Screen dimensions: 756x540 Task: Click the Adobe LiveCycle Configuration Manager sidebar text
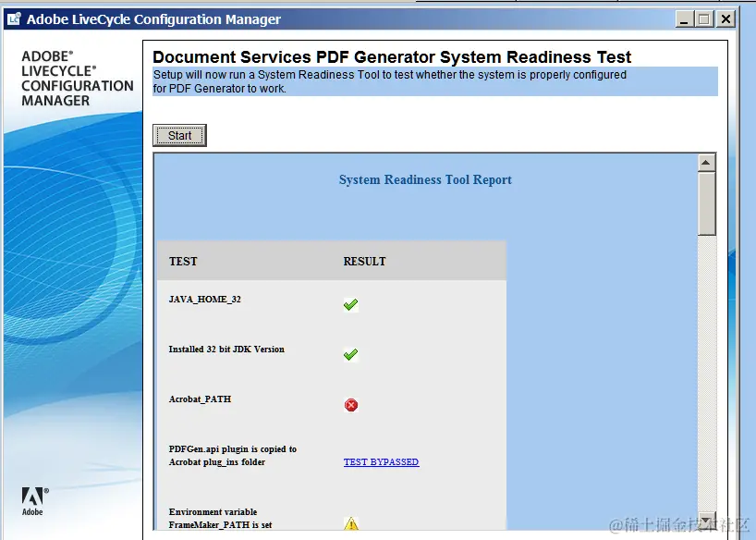[77, 79]
